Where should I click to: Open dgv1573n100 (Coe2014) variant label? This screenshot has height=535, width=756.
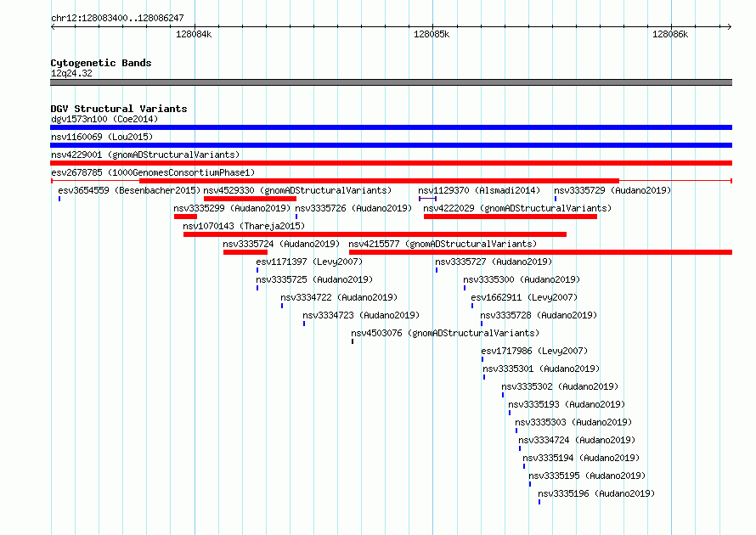(x=104, y=119)
